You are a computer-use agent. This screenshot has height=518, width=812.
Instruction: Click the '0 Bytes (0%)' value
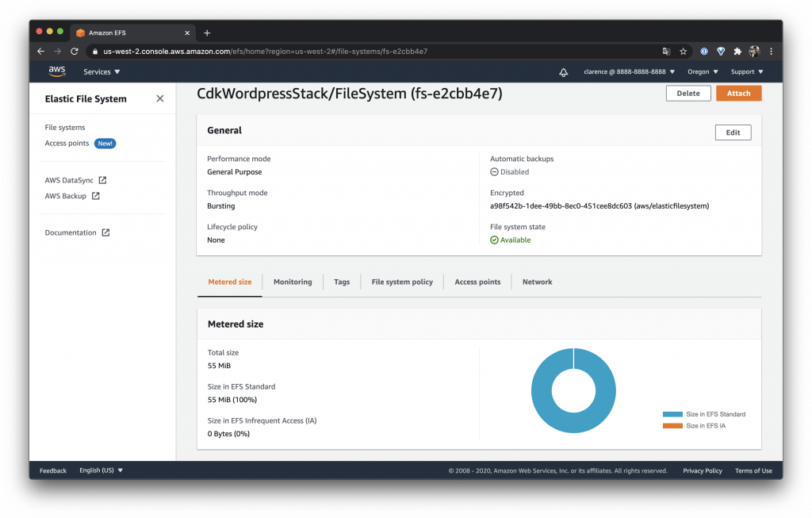point(228,434)
